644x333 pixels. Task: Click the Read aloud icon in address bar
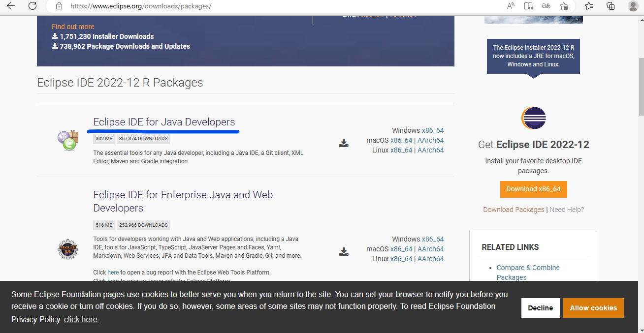511,6
